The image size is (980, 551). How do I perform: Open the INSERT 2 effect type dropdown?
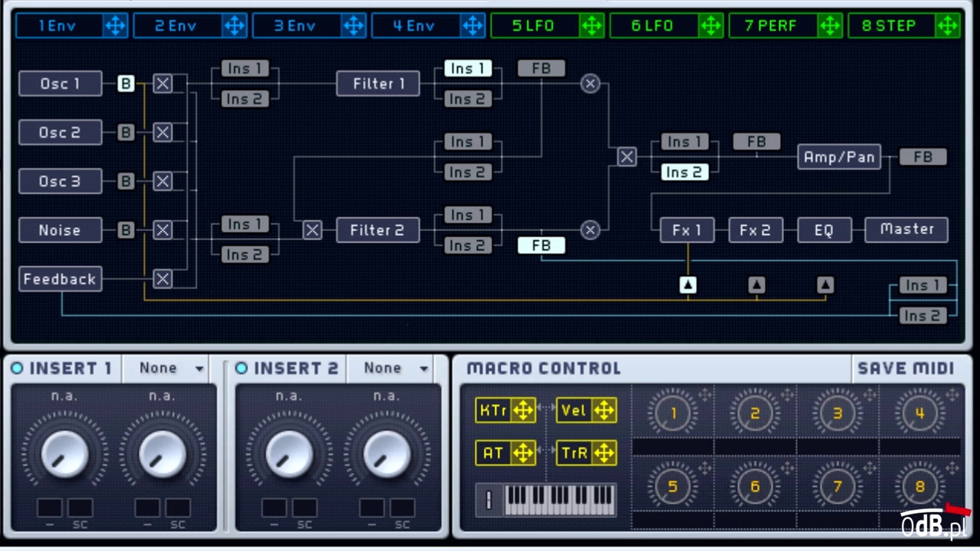pyautogui.click(x=390, y=368)
